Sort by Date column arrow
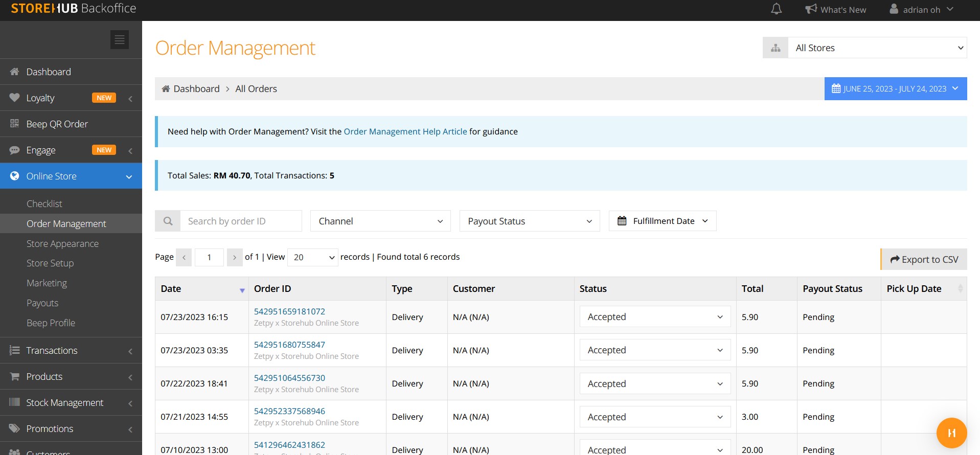The image size is (980, 455). pyautogui.click(x=242, y=290)
